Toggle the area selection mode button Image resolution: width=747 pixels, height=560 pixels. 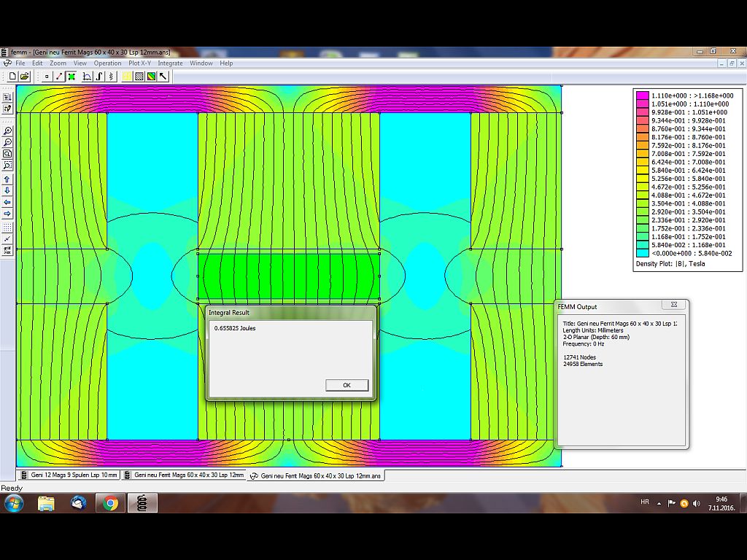71,76
